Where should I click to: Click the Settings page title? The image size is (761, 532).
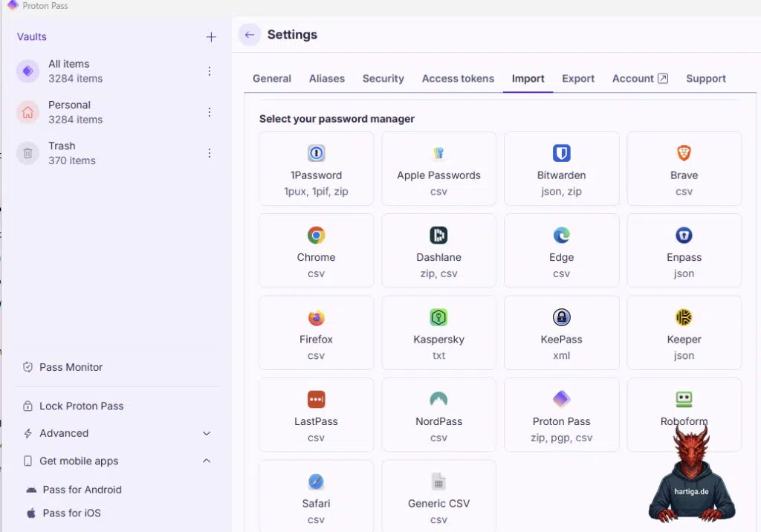pos(292,35)
